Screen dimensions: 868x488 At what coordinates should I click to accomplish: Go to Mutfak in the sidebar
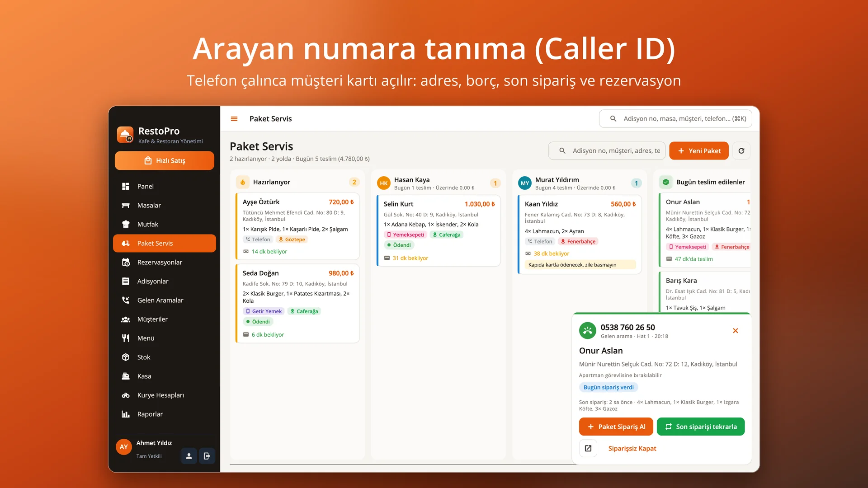[165, 224]
